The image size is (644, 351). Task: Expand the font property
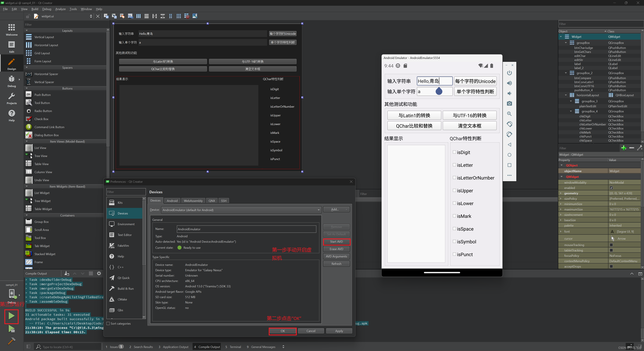point(561,232)
